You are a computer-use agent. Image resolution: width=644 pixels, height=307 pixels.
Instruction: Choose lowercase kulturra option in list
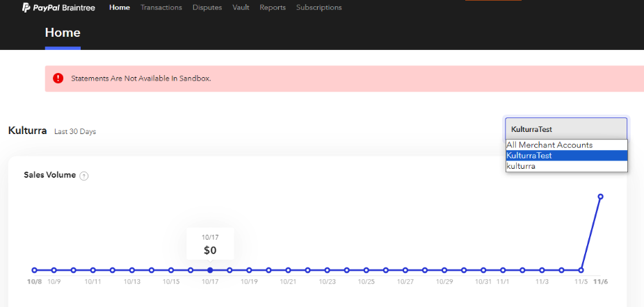point(566,166)
